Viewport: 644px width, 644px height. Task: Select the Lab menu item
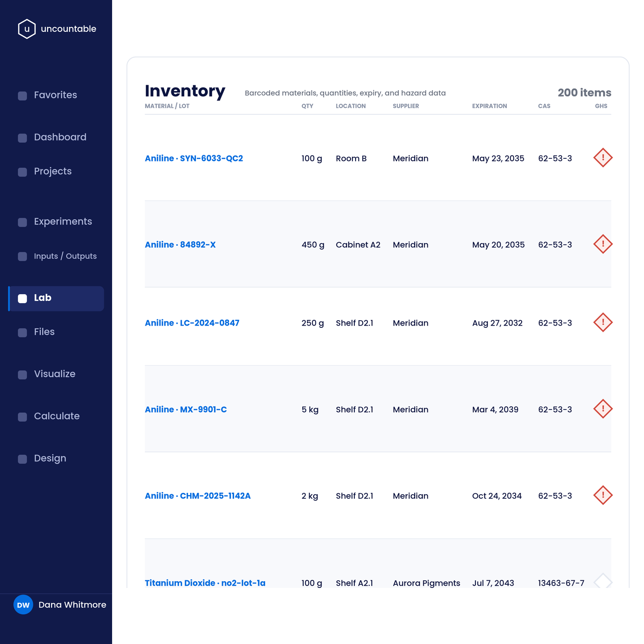(56, 299)
